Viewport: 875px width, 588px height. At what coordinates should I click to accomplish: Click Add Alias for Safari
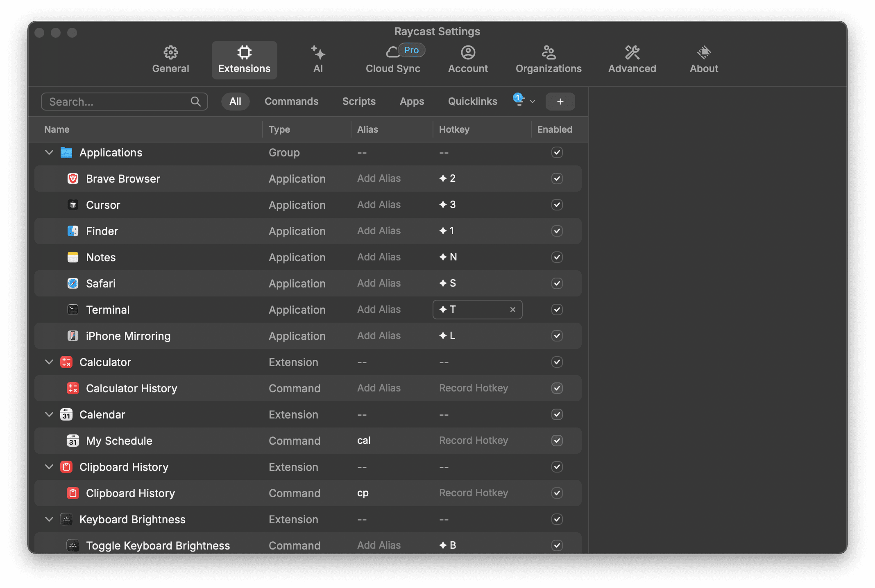[379, 283]
